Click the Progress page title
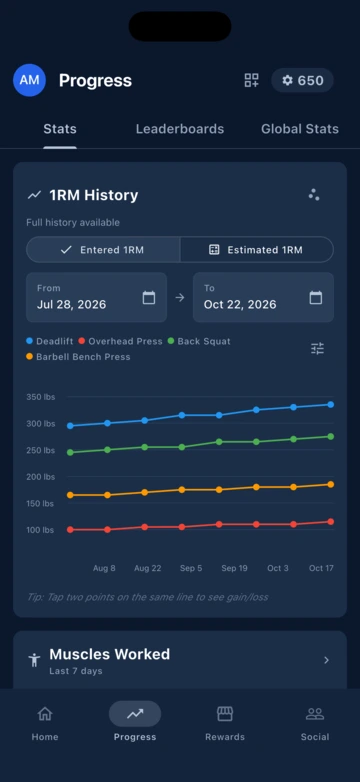The width and height of the screenshot is (360, 782). 95,80
